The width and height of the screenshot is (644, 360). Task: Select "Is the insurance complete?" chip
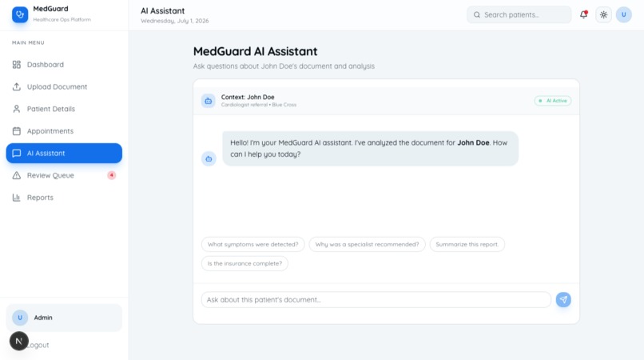244,263
